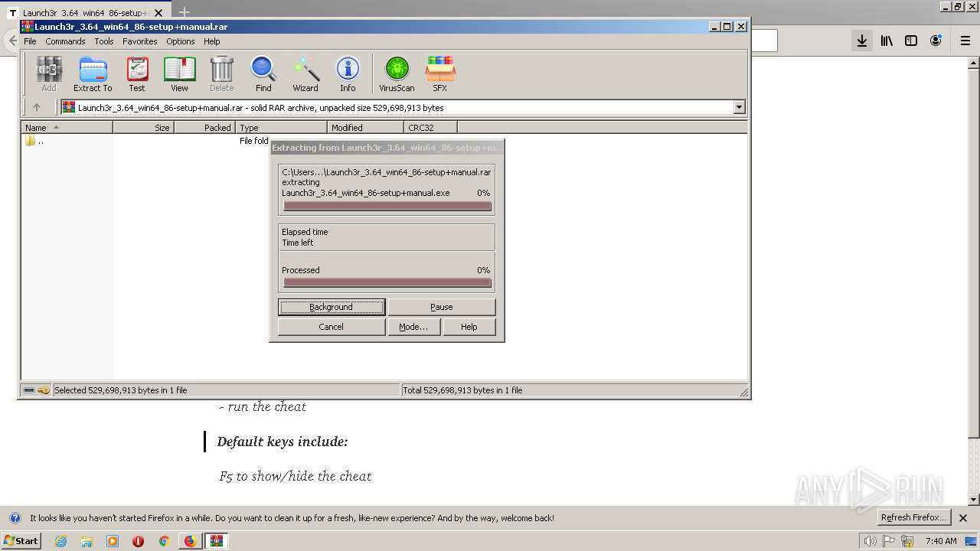Open Internet Explorer from taskbar
The width and height of the screenshot is (980, 551).
point(61,541)
